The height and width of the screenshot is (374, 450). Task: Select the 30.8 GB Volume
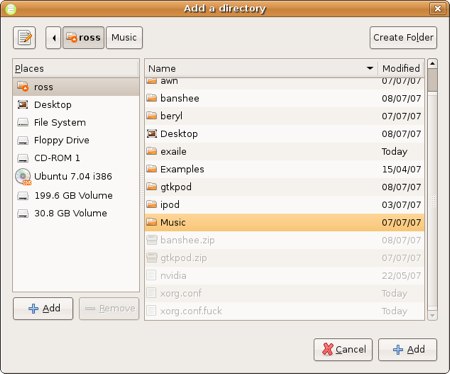coord(76,213)
